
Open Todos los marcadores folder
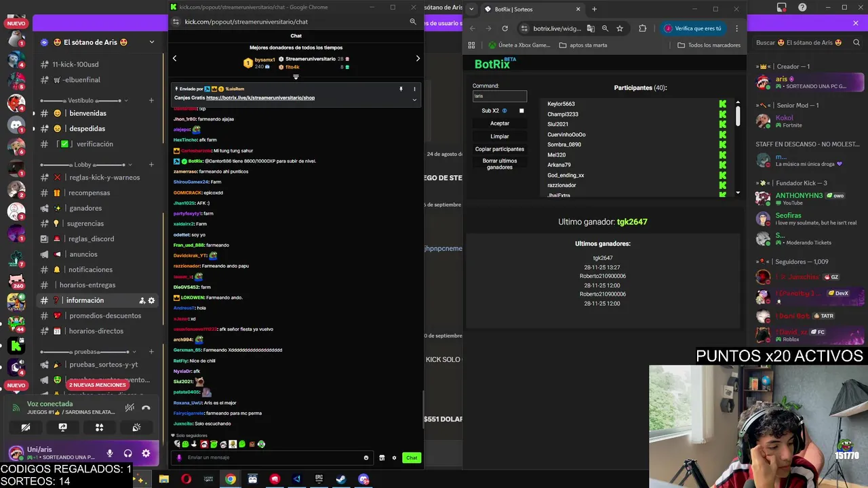pyautogui.click(x=709, y=45)
